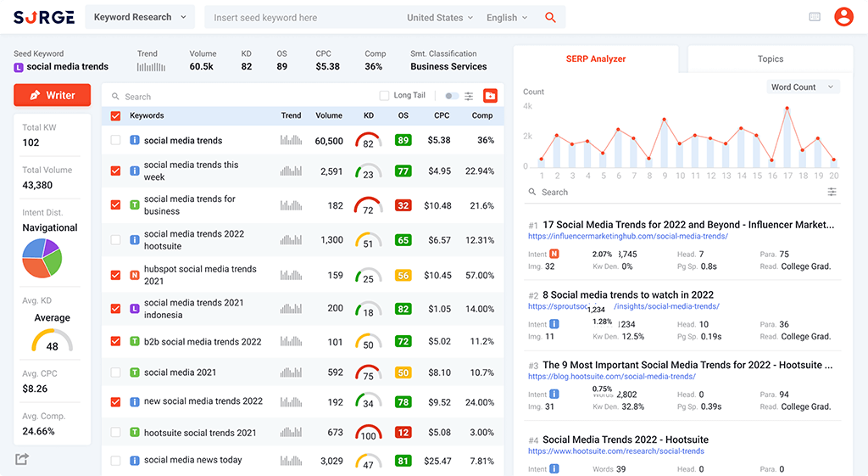Sort by the CPC column header
This screenshot has width=868, height=476.
click(x=442, y=115)
